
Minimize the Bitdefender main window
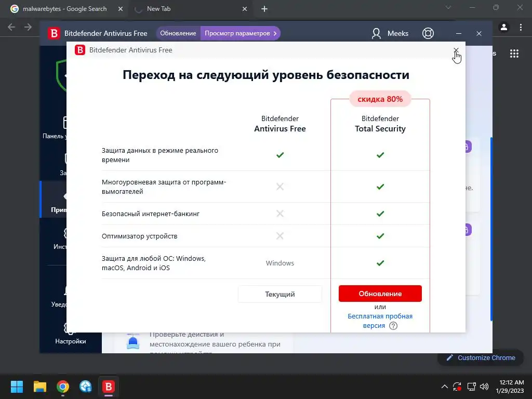458,34
